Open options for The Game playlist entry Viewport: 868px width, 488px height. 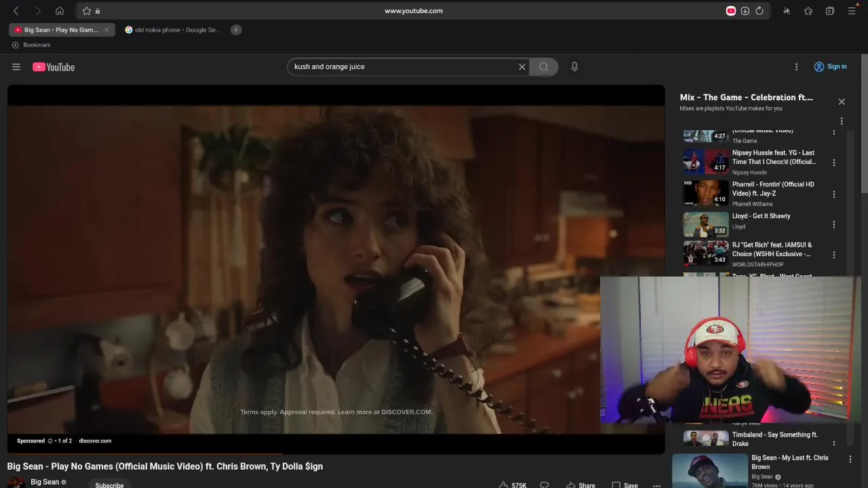(834, 133)
